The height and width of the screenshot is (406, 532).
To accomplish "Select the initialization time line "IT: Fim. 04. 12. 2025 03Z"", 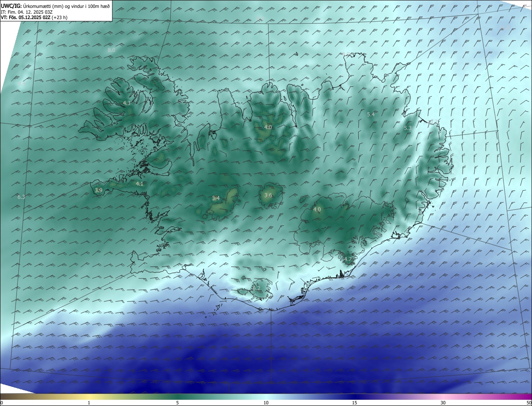I will tap(27, 12).
